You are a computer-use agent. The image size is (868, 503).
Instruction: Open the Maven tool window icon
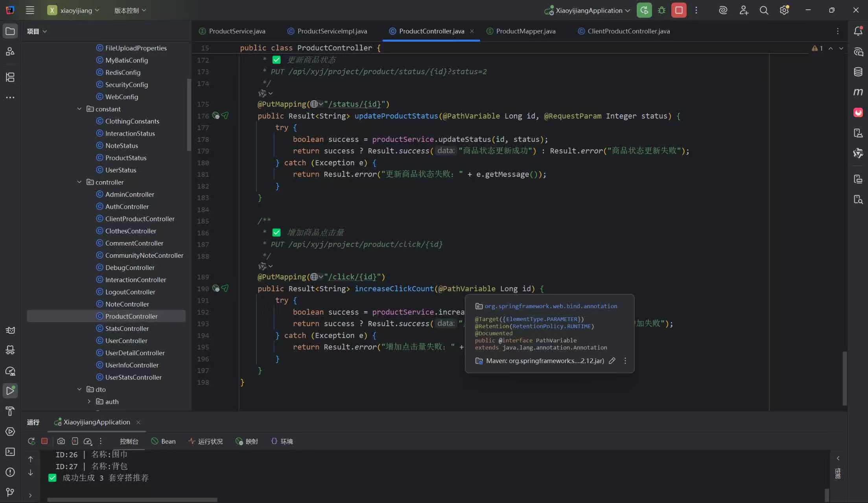click(858, 92)
